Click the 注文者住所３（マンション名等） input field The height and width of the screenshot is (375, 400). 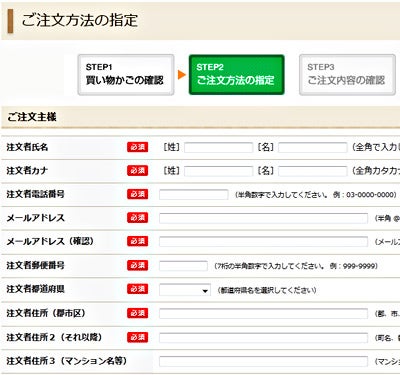point(264,361)
